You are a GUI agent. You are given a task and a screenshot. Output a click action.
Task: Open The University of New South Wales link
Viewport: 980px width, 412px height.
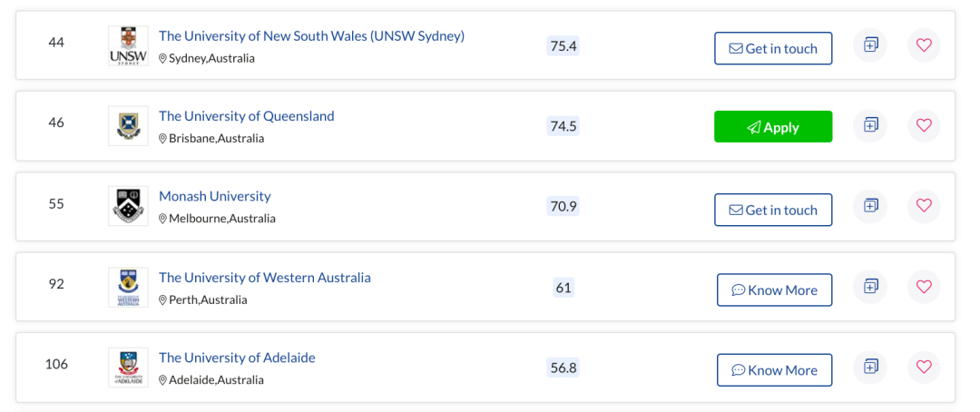(x=311, y=35)
